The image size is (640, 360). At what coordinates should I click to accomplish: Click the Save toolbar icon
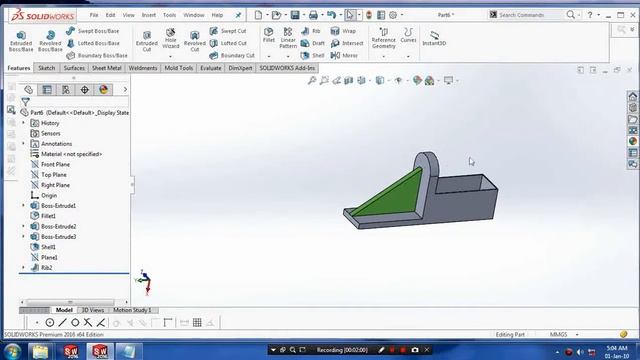[x=295, y=15]
